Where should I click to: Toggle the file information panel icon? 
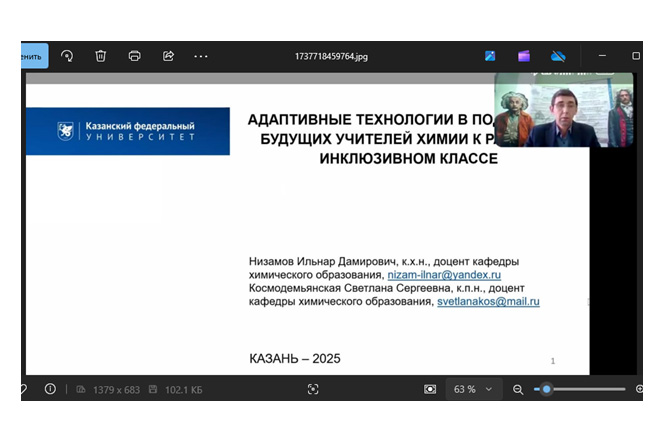50,389
